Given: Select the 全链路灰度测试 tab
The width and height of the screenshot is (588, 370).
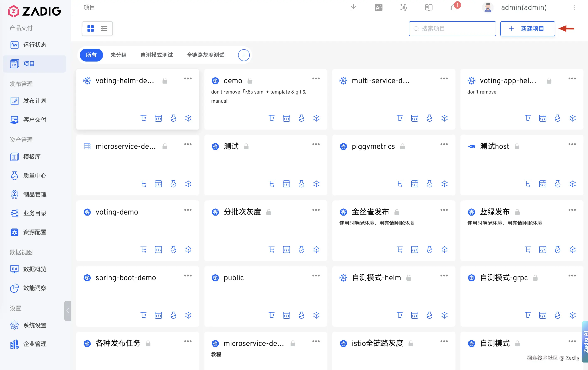Looking at the screenshot, I should [205, 55].
